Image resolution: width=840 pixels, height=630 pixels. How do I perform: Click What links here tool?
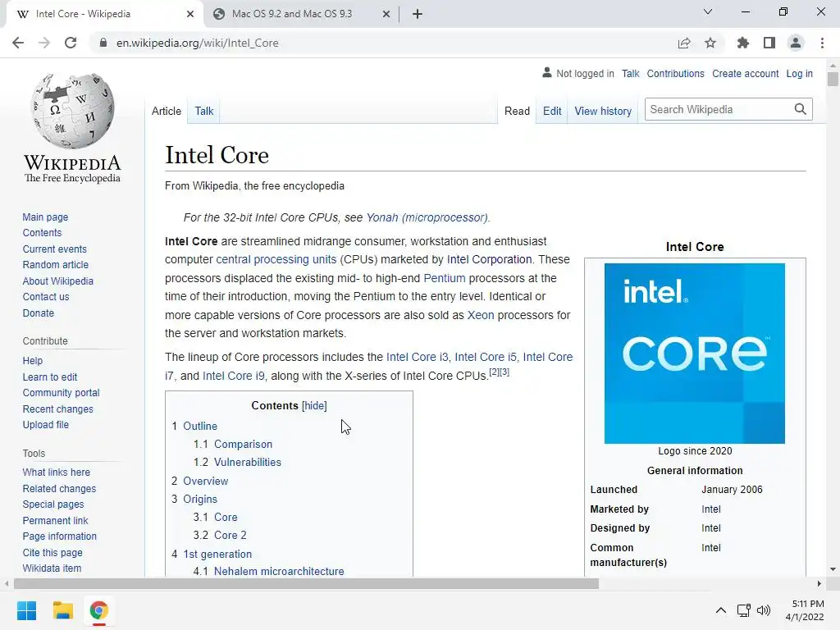pos(57,472)
